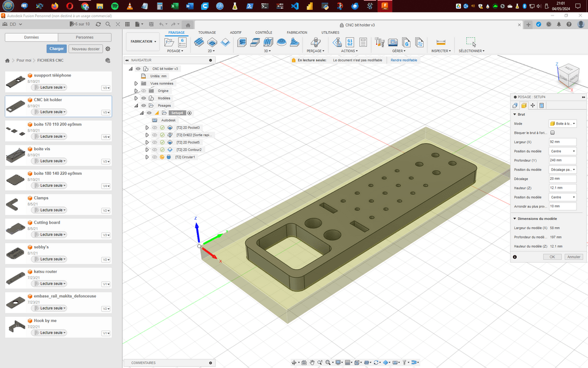Click the selection rectangle icon in Sélectionner

[471, 41]
